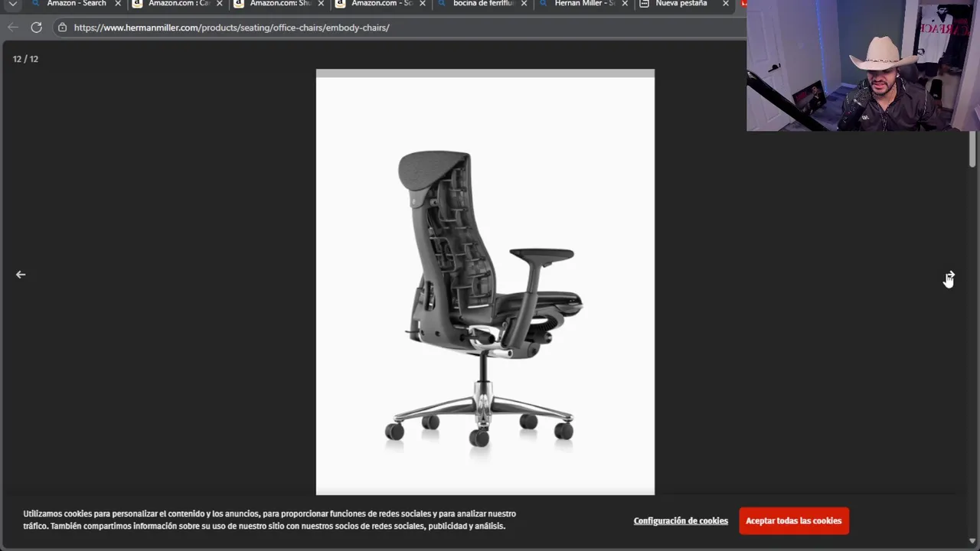Open the tab search dropdown arrow

[x=13, y=4]
